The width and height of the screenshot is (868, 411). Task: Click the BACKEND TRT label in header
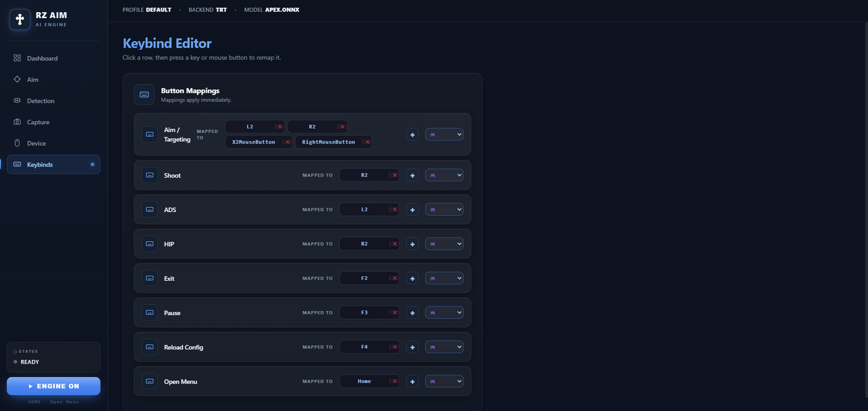[x=208, y=10]
